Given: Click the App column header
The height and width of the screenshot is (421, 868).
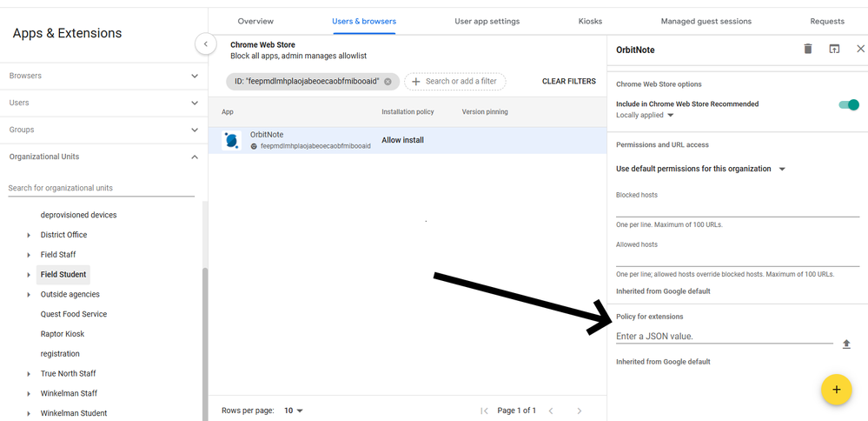Looking at the screenshot, I should [x=228, y=112].
